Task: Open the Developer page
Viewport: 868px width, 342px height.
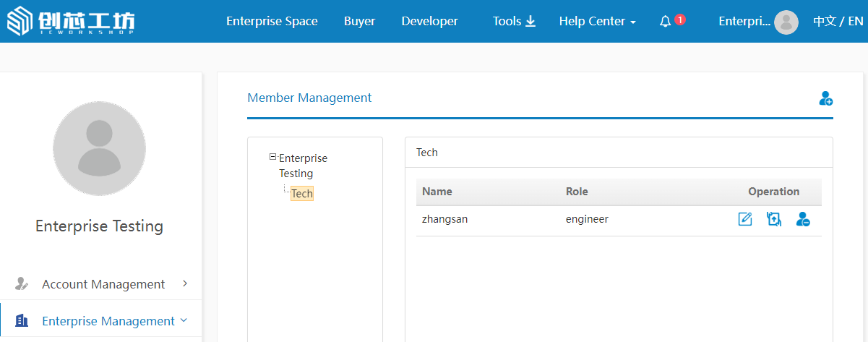Action: click(429, 22)
